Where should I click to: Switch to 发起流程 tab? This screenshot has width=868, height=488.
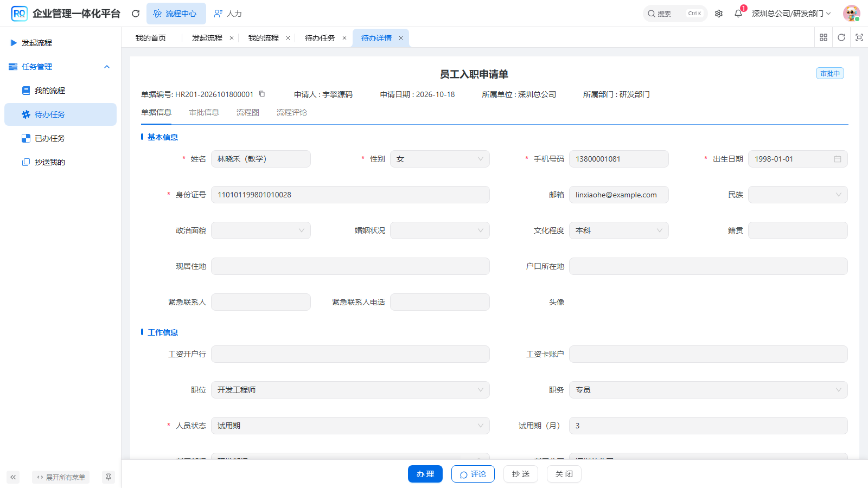[x=207, y=38]
